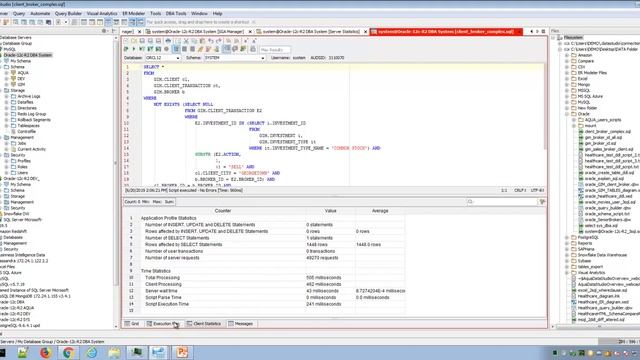
Task: Click the PowerPoint icon on the taskbar
Action: click(x=182, y=352)
